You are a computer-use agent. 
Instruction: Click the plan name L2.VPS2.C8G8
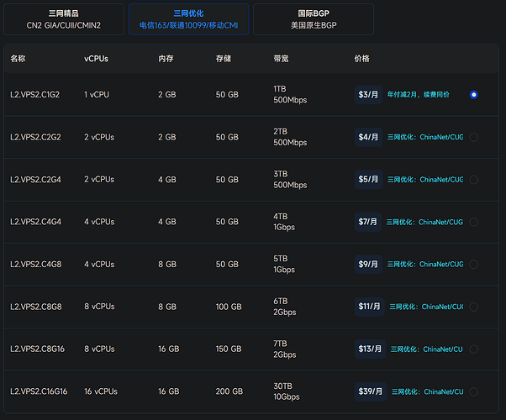36,307
